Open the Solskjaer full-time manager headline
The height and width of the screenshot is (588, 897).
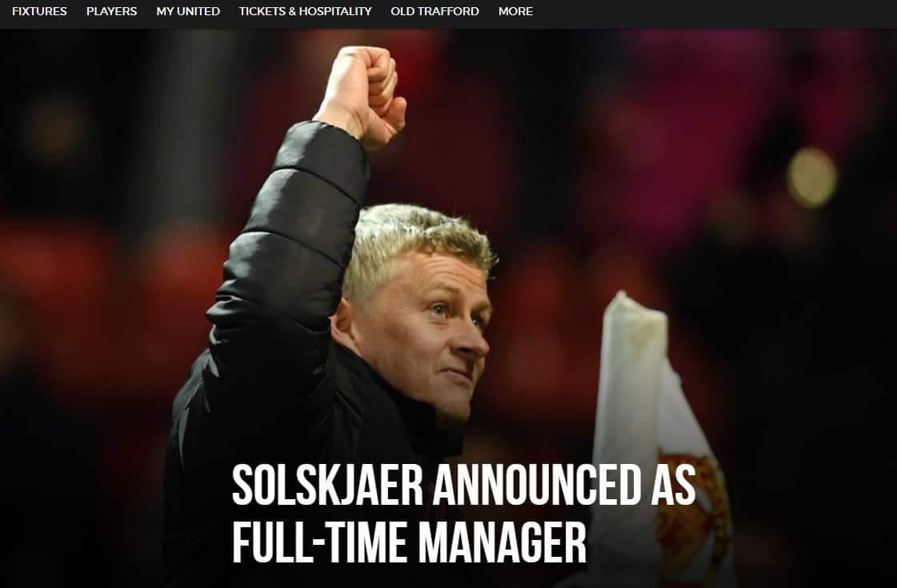coord(464,513)
